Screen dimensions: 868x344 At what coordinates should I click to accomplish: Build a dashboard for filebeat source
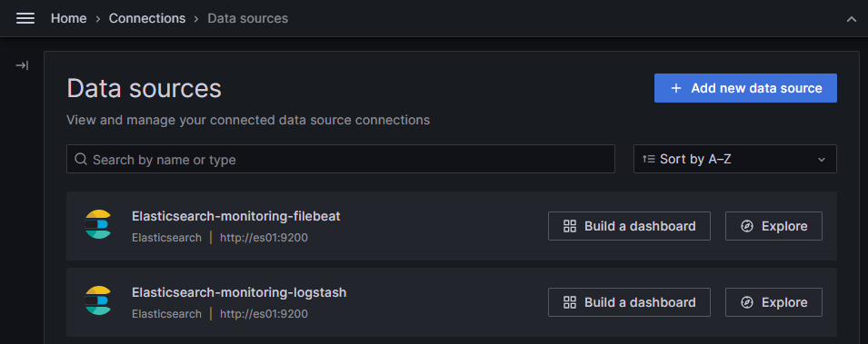pos(629,226)
